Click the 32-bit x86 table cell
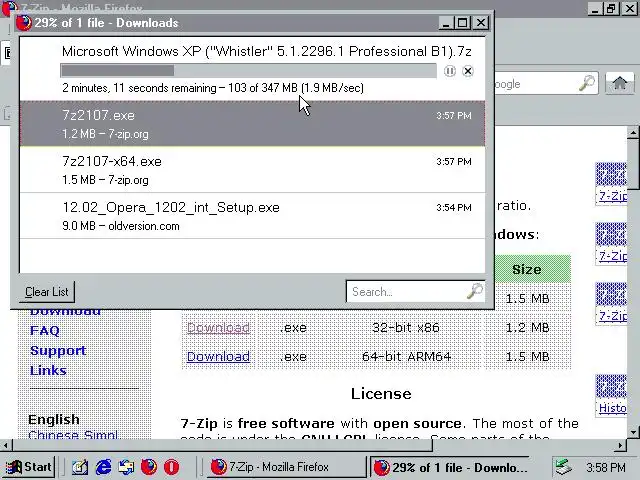Screen dimensions: 640x480 (x=406, y=328)
